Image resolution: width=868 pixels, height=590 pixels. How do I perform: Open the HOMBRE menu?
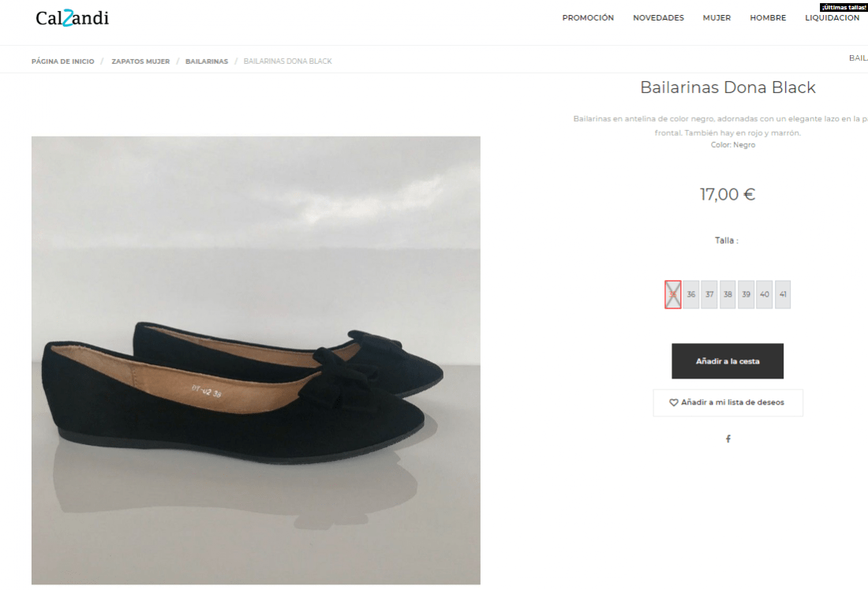(x=768, y=17)
